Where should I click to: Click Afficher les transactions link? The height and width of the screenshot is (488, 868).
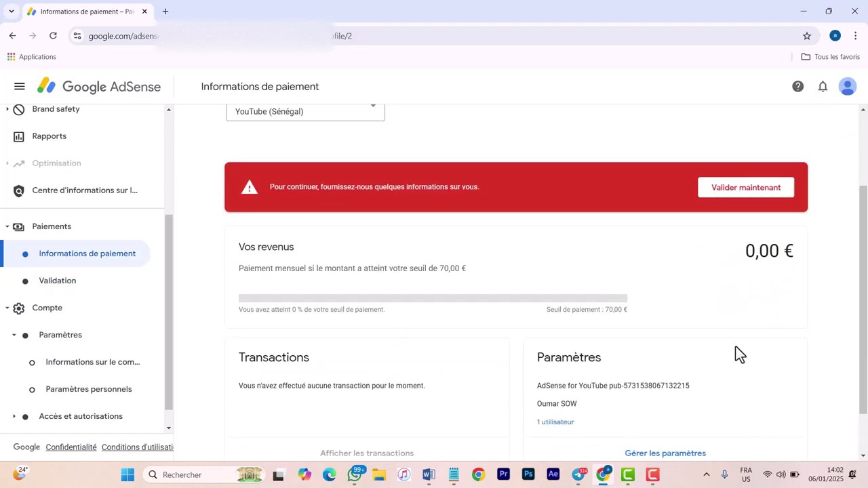pos(367,453)
